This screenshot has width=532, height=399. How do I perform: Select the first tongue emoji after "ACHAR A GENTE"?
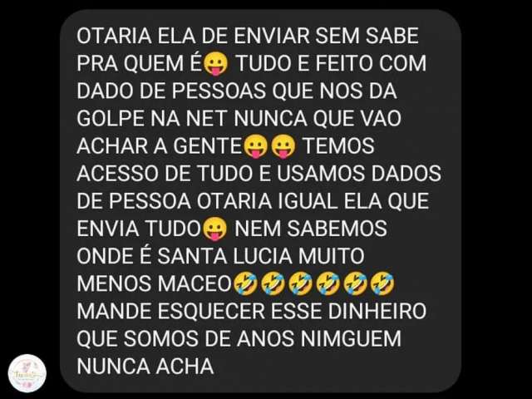point(256,146)
